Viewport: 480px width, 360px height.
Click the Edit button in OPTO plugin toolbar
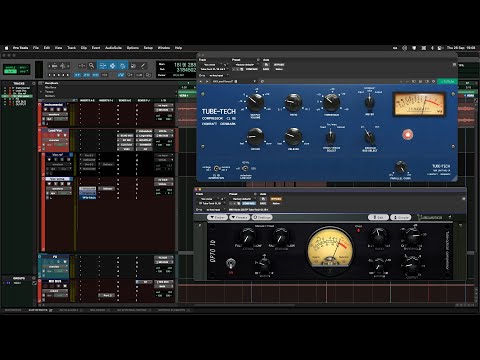(x=378, y=217)
